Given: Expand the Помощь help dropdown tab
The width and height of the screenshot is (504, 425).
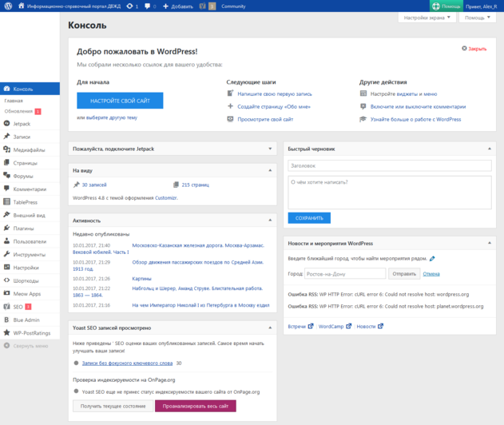Looking at the screenshot, I should (478, 18).
